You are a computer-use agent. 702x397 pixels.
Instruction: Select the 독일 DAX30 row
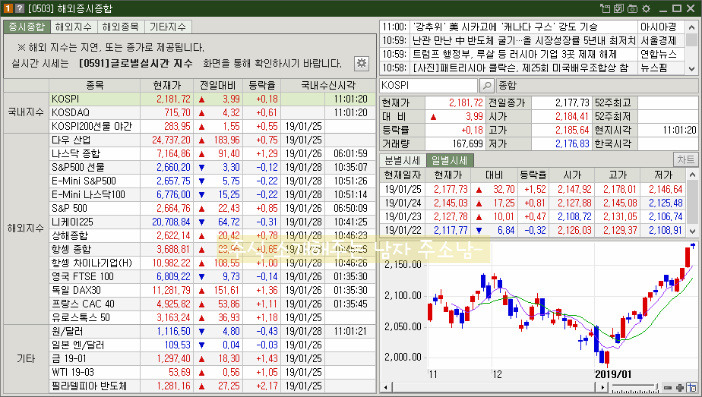212,290
